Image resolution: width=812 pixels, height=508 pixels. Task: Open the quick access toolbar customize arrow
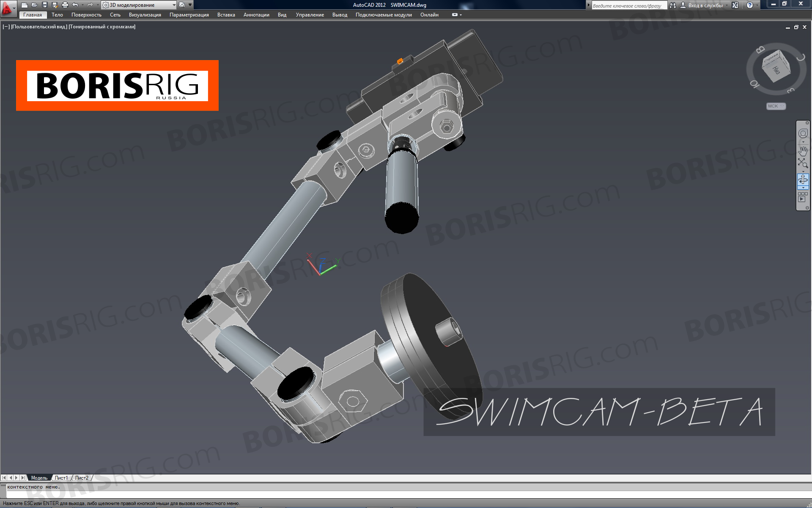190,5
